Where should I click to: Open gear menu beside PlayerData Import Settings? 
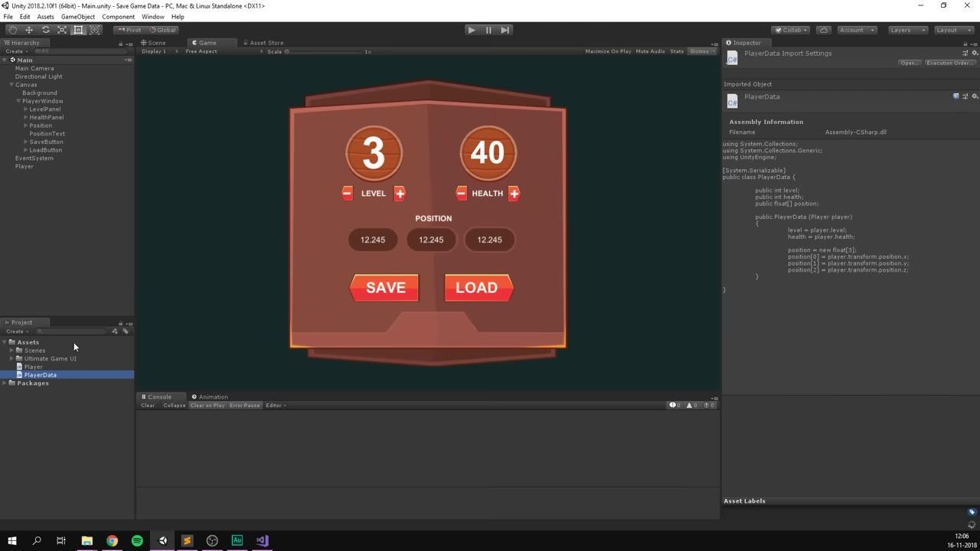pos(975,54)
